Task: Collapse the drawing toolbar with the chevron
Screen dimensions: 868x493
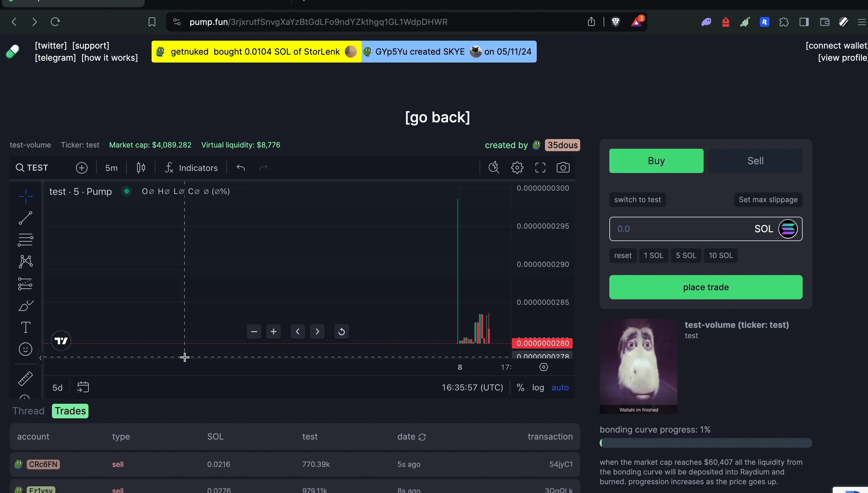Action: pos(40,358)
